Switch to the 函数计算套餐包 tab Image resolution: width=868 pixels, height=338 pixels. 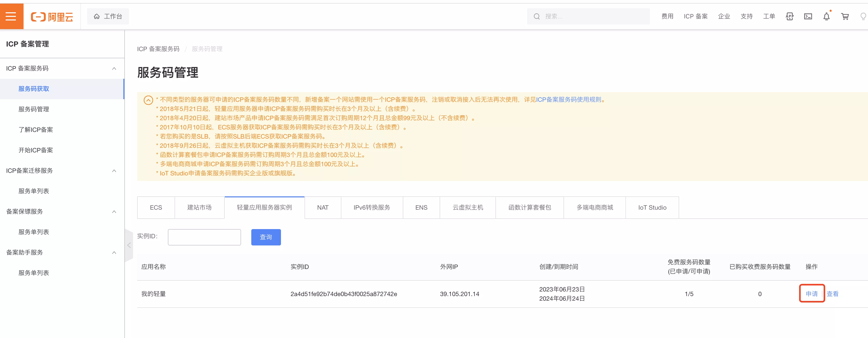point(530,208)
